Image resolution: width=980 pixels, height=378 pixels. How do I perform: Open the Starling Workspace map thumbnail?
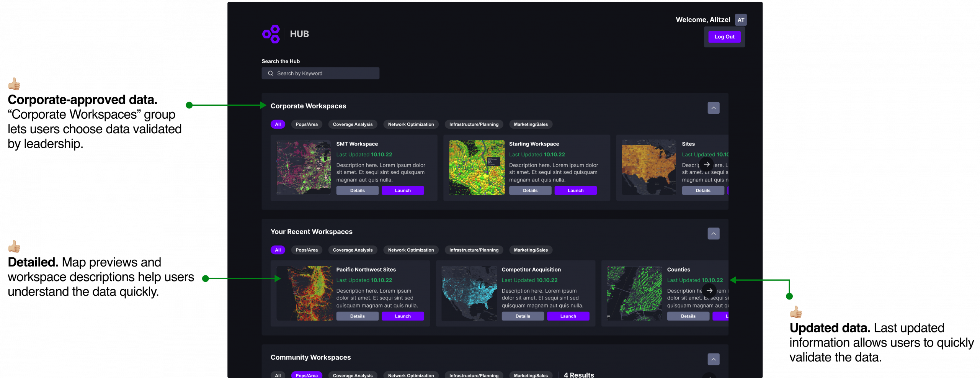[x=477, y=168]
